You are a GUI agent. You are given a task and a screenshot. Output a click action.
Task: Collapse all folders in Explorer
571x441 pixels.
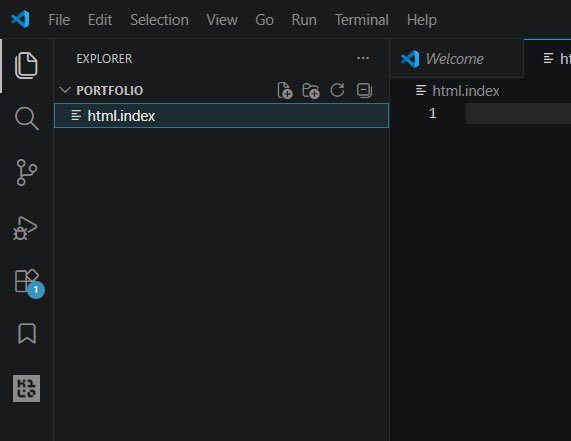tap(364, 90)
